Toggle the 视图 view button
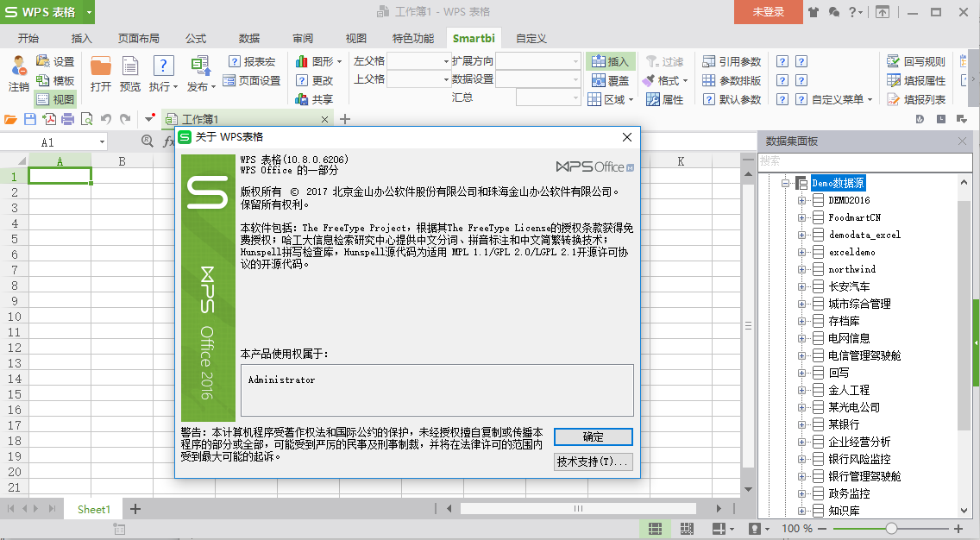980x540 pixels. (55, 98)
